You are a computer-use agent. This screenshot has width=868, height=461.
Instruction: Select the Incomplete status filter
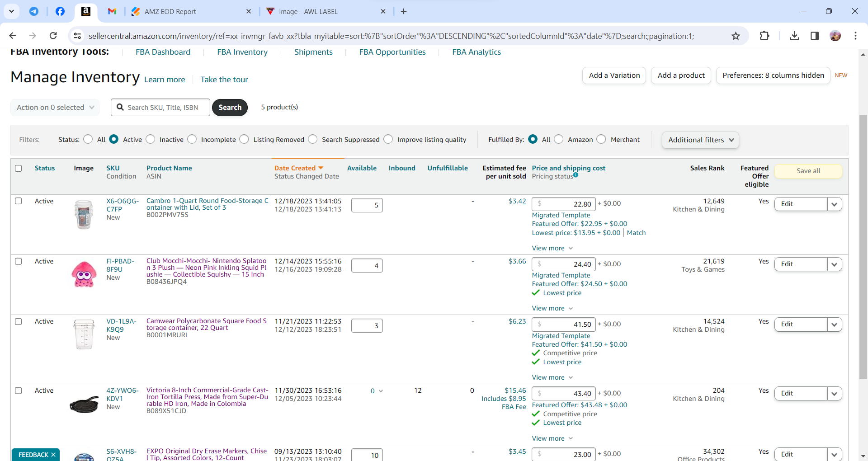point(192,139)
